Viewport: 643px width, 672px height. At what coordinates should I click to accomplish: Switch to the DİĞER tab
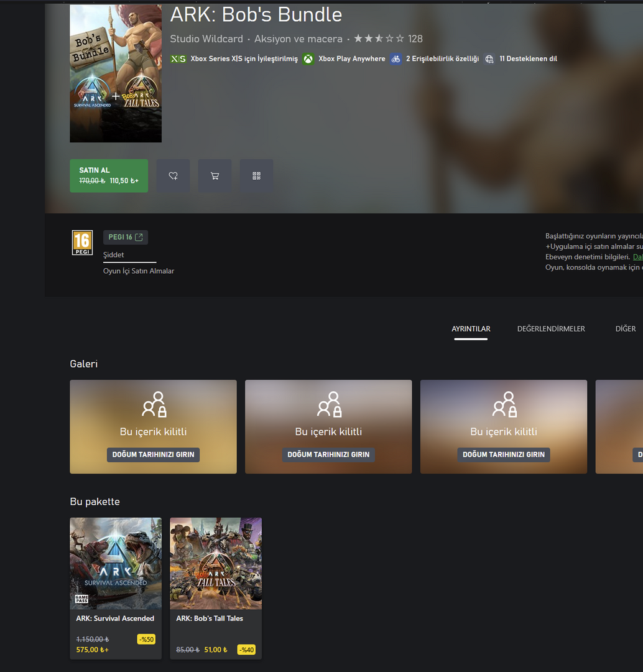pyautogui.click(x=626, y=329)
